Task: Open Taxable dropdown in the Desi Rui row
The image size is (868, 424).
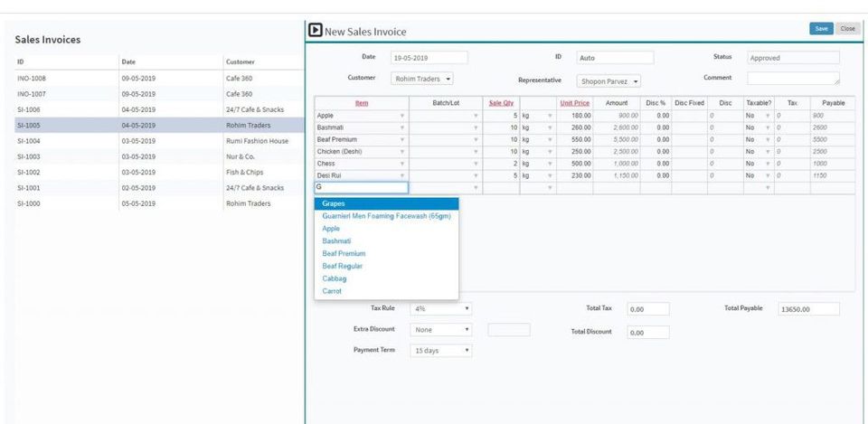Action: click(768, 175)
